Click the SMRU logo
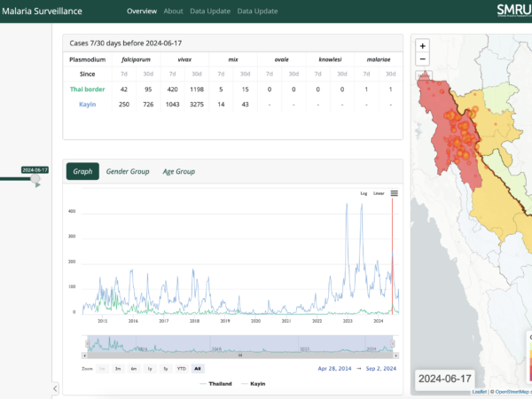This screenshot has width=532, height=399. 514,10
